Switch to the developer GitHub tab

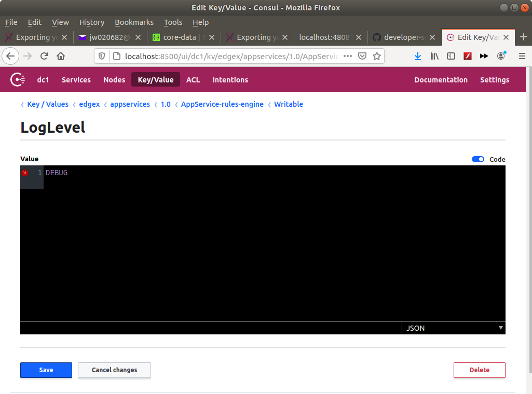404,37
